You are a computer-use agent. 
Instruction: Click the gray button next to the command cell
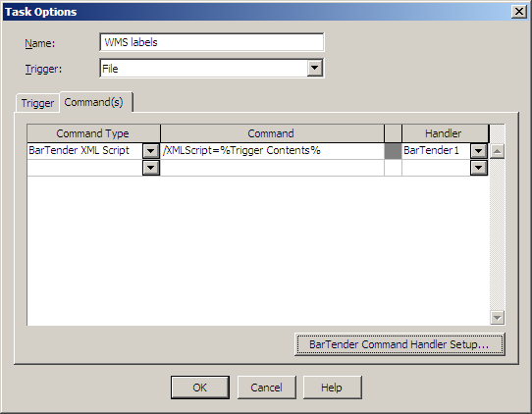pyautogui.click(x=393, y=151)
